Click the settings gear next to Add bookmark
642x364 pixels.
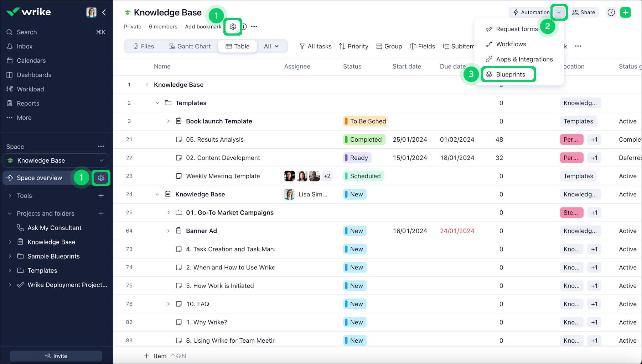[x=233, y=27]
